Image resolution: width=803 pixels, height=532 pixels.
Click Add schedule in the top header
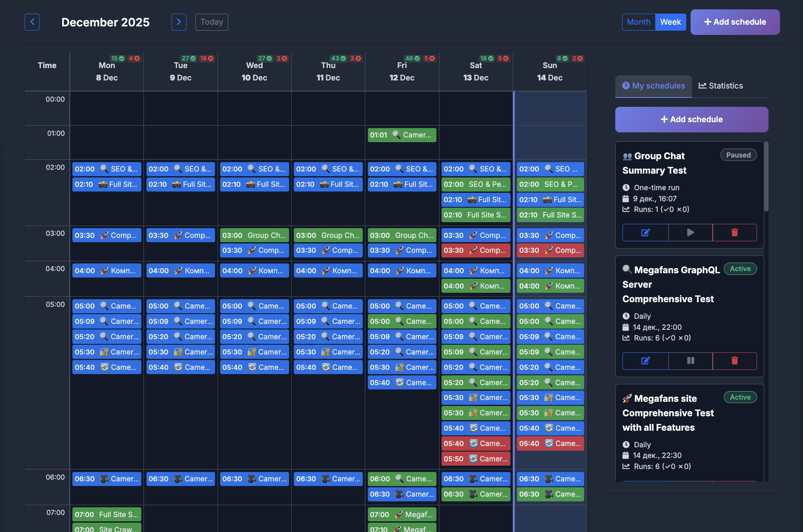point(734,22)
